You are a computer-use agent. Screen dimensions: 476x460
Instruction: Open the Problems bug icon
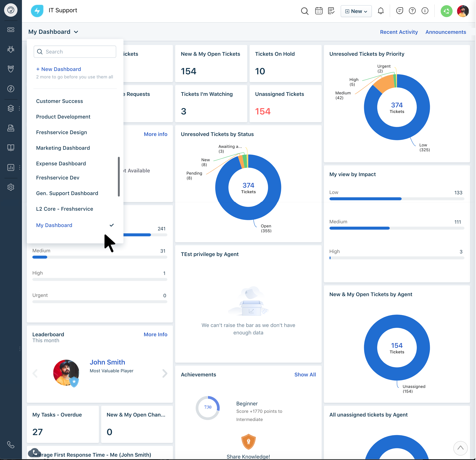click(11, 49)
